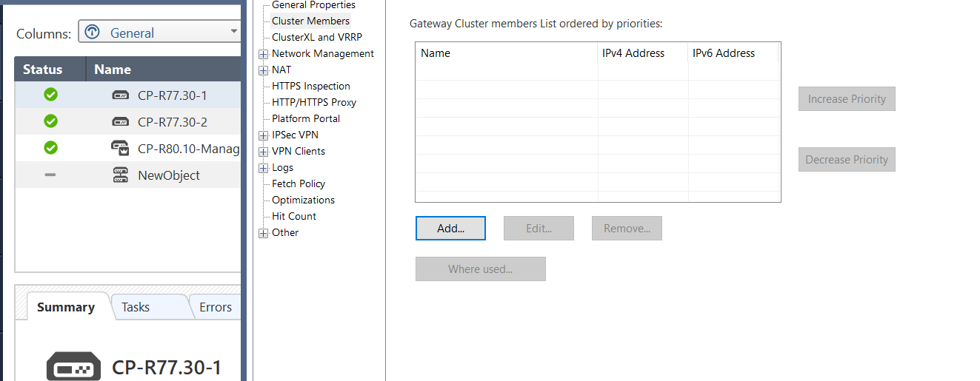Click IPv4 Address column header
Viewport: 980px width, 381px height.
(643, 53)
